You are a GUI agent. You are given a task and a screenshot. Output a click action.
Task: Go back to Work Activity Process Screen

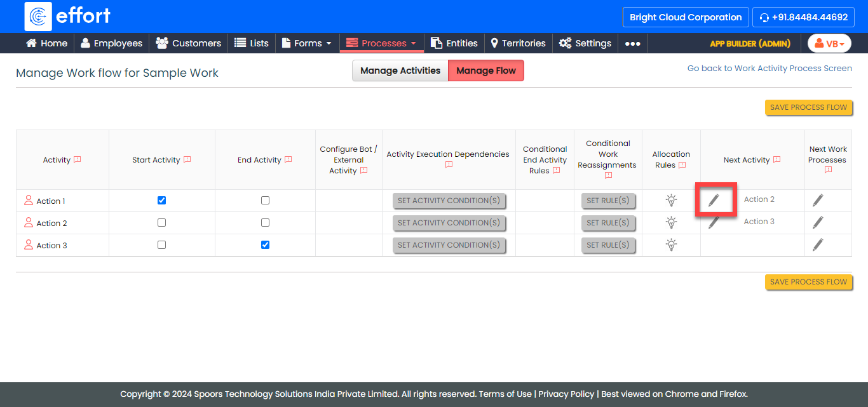pos(770,68)
